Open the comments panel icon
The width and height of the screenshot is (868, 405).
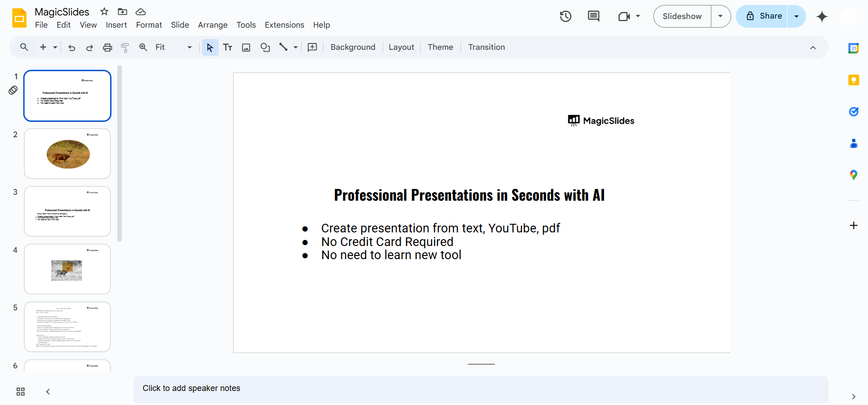(x=593, y=17)
